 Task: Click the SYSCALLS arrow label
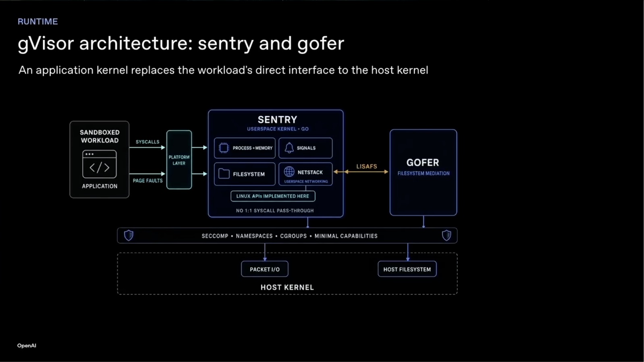pyautogui.click(x=147, y=142)
